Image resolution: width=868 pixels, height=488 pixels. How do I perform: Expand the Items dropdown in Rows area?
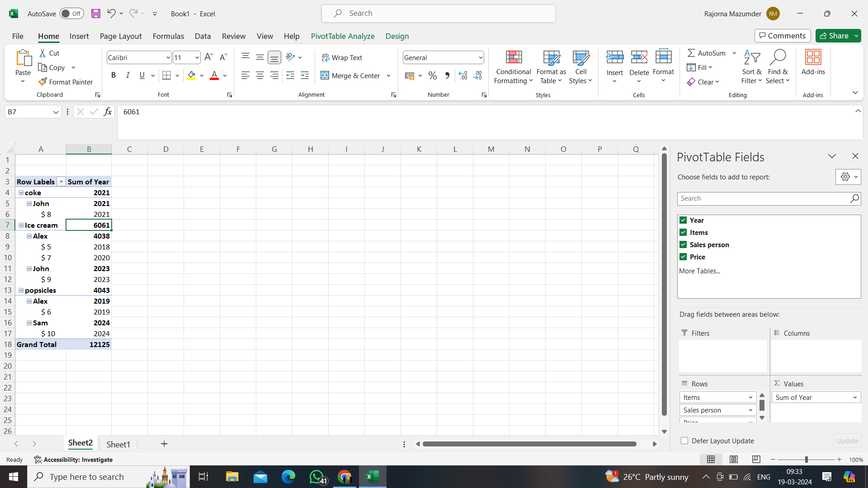pos(750,398)
